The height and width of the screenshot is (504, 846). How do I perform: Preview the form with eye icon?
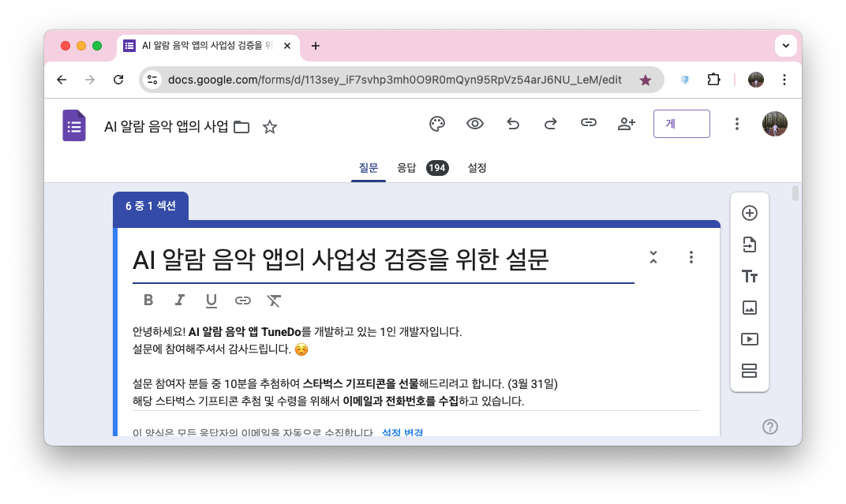(475, 124)
